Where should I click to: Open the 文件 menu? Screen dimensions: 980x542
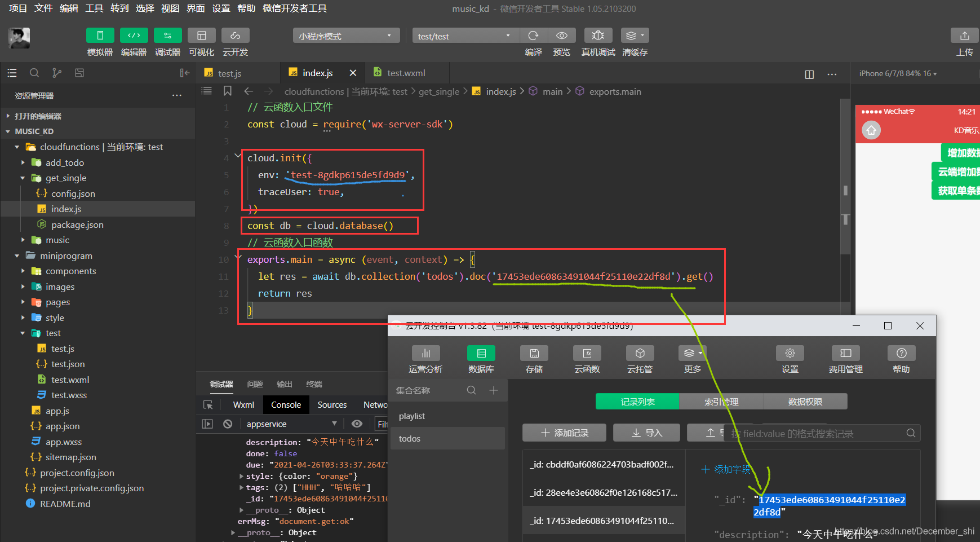tap(43, 8)
